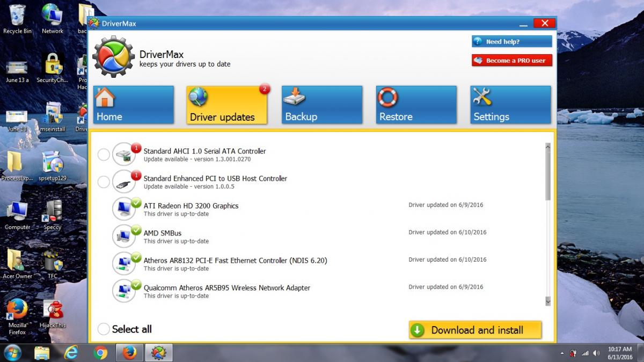The width and height of the screenshot is (644, 362).
Task: Click the Need help? button
Action: tap(512, 41)
